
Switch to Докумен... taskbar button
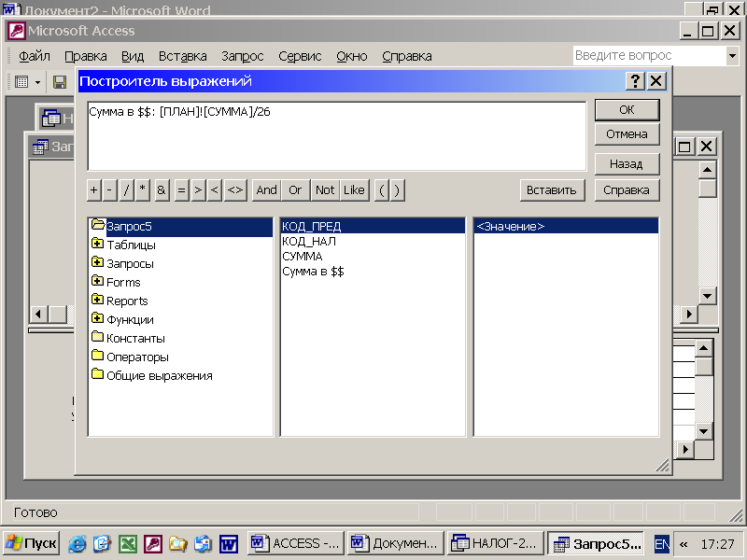coord(395,543)
